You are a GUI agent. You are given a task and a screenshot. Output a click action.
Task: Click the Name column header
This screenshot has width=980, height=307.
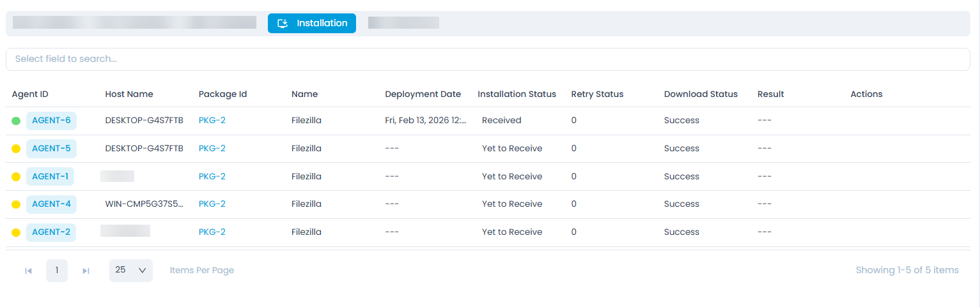tap(304, 94)
